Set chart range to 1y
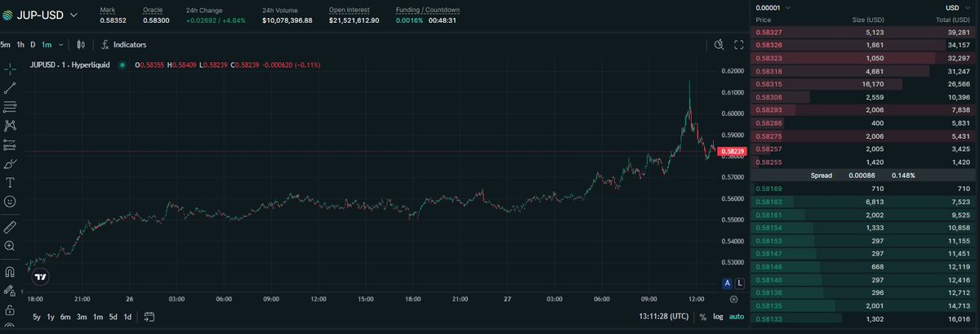 51,317
